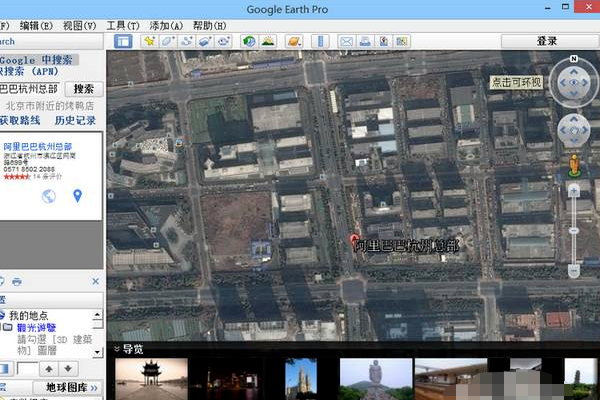This screenshot has width=600, height=400.
Task: Open the 添加 menu
Action: coord(166,24)
